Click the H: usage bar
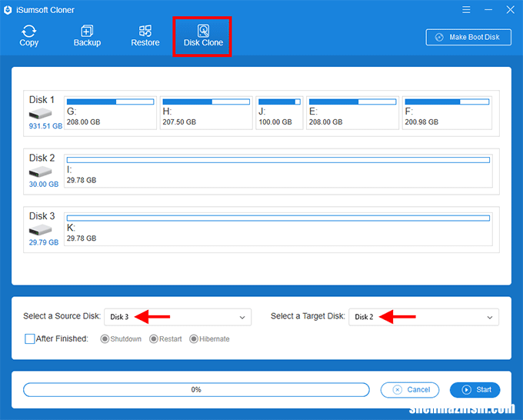This screenshot has height=420, width=523. (x=206, y=102)
